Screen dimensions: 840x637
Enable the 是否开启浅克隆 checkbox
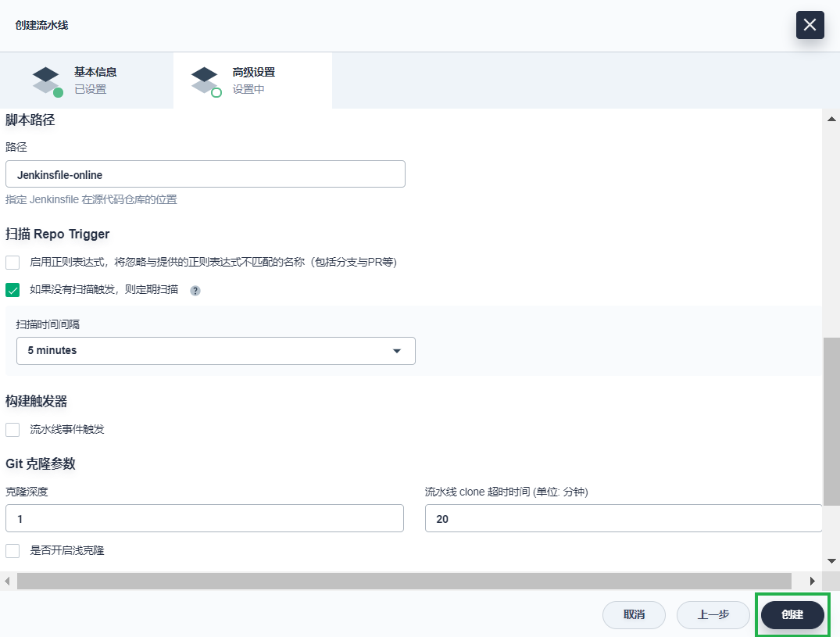click(x=13, y=551)
